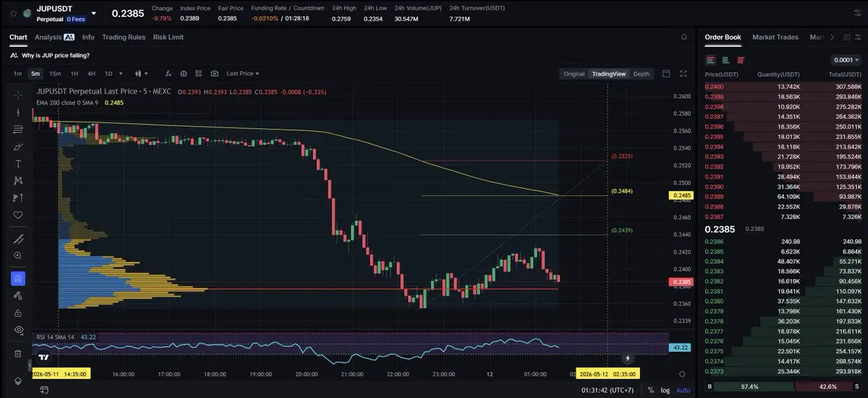Switch to the Info tab
The height and width of the screenshot is (398, 868).
(88, 37)
